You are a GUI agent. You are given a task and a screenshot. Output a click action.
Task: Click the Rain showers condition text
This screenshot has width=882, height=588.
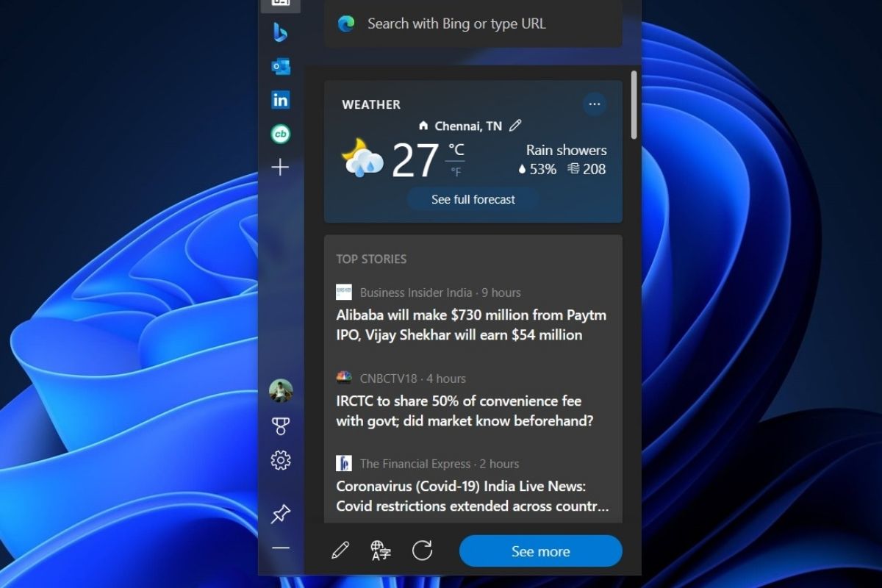[x=566, y=150]
